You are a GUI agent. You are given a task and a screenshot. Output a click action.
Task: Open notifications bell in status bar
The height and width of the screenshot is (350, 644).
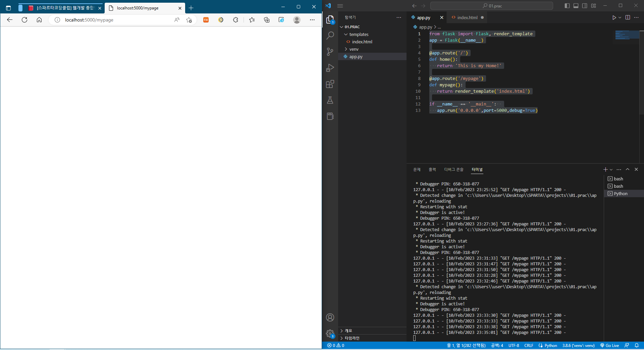[636, 345]
